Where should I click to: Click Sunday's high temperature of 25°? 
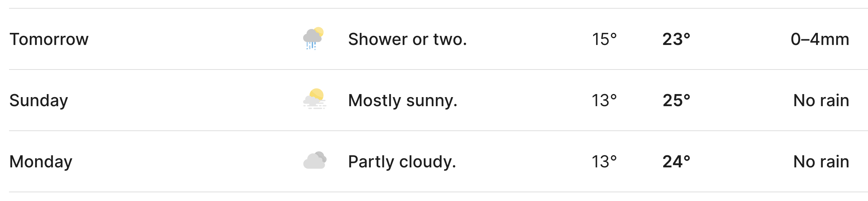(676, 100)
